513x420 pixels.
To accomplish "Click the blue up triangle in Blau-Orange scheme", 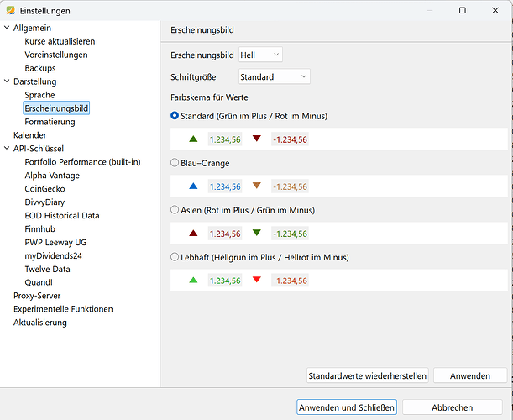I will pos(193,186).
